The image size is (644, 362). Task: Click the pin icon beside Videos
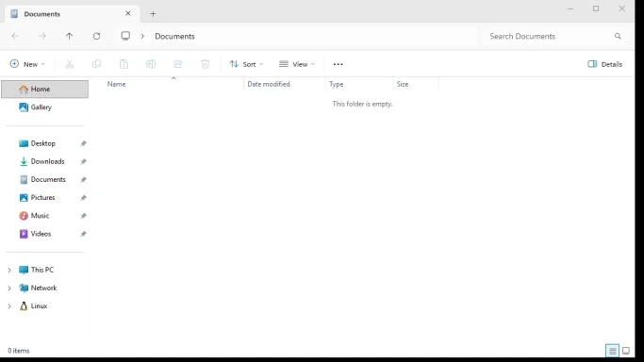(83, 234)
